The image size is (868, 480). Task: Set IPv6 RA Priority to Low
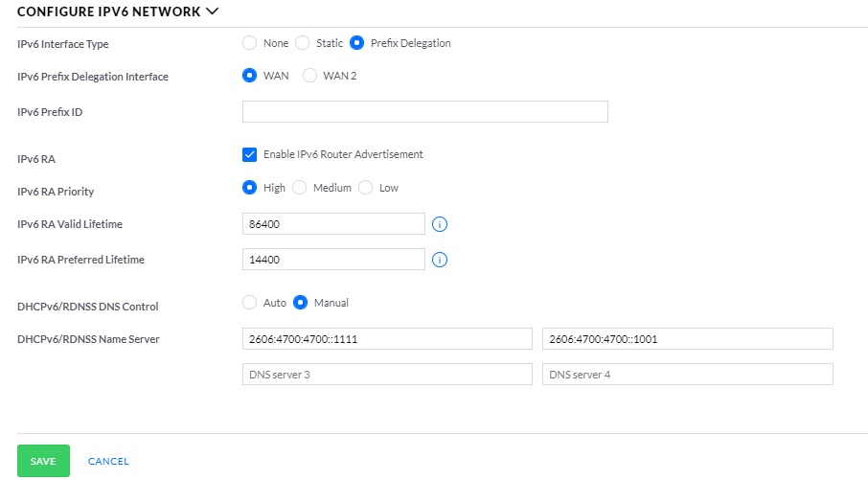click(366, 188)
